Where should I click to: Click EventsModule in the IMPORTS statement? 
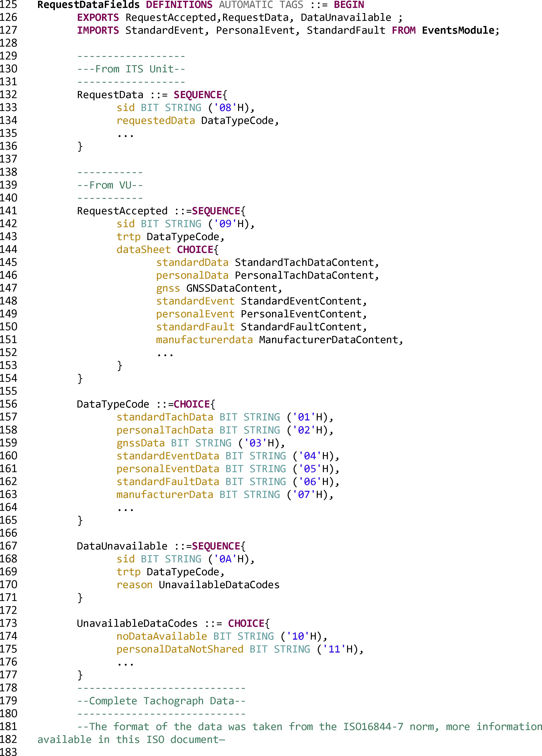click(x=458, y=31)
